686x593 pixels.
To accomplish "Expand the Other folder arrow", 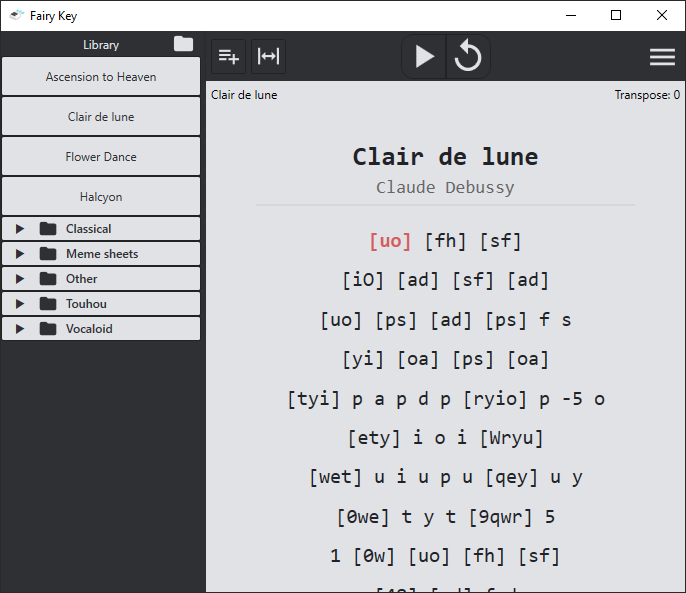I will point(20,279).
